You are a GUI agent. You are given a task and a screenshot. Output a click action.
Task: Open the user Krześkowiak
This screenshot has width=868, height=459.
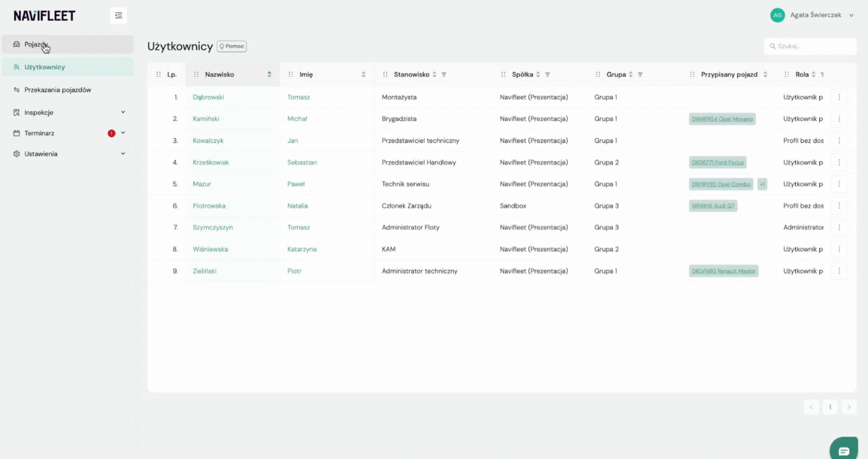click(210, 163)
